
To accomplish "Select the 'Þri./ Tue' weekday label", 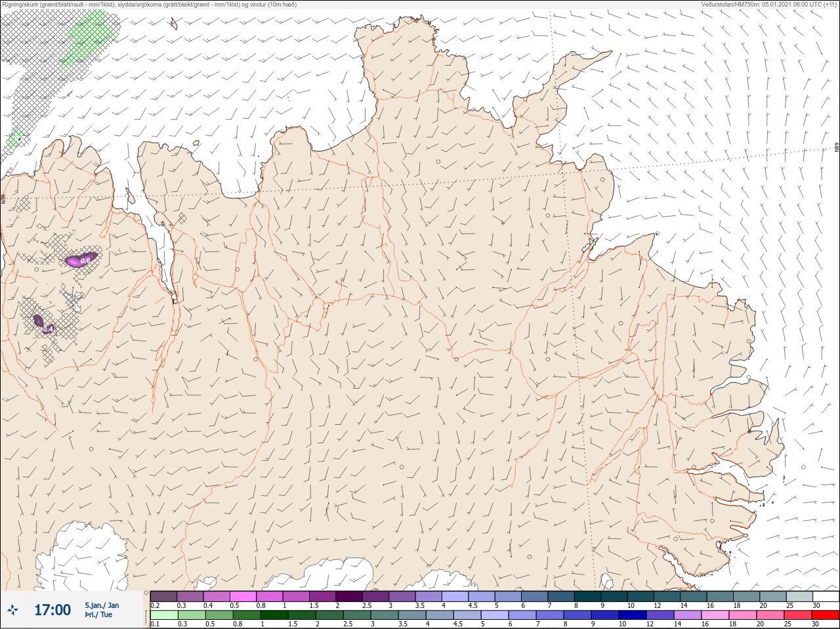I will coord(98,615).
